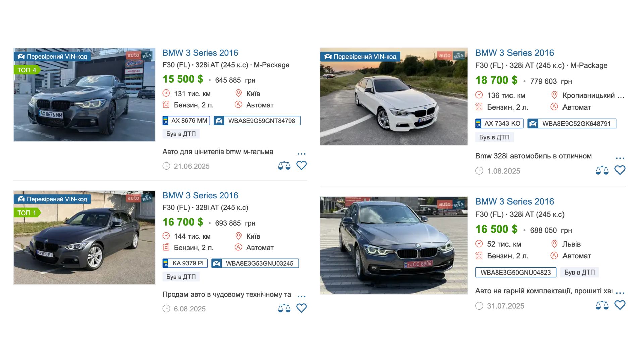Click VIN code WBA8E9G59GNT84798 badge
644x362 pixels.
tap(257, 121)
